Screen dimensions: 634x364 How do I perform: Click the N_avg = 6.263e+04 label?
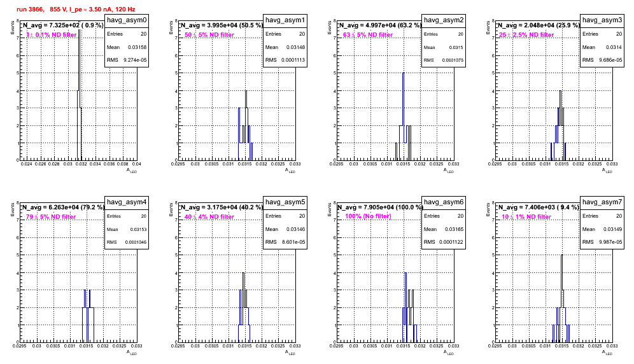(x=62, y=207)
